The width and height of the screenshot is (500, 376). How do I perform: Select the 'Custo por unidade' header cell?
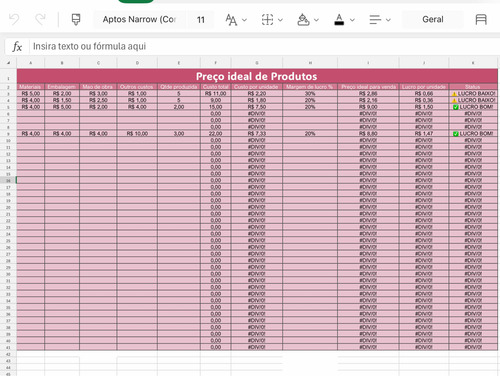pos(257,87)
